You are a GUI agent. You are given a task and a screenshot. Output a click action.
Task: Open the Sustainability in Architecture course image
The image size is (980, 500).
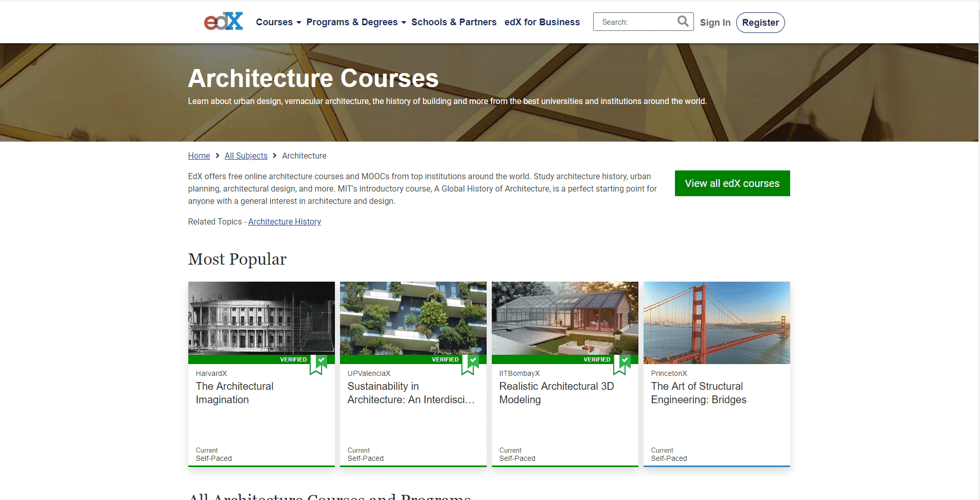pyautogui.click(x=413, y=318)
